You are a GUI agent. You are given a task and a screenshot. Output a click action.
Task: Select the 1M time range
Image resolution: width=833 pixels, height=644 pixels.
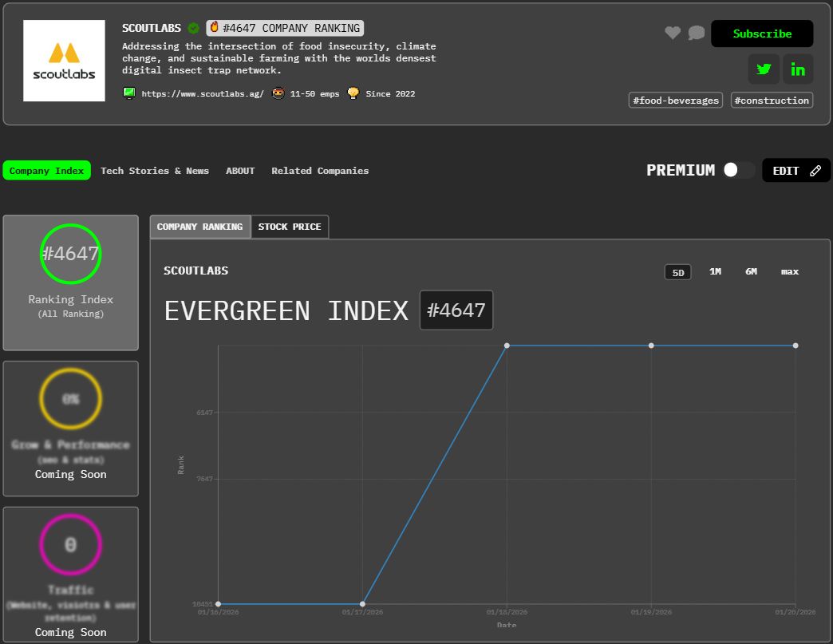pyautogui.click(x=715, y=272)
